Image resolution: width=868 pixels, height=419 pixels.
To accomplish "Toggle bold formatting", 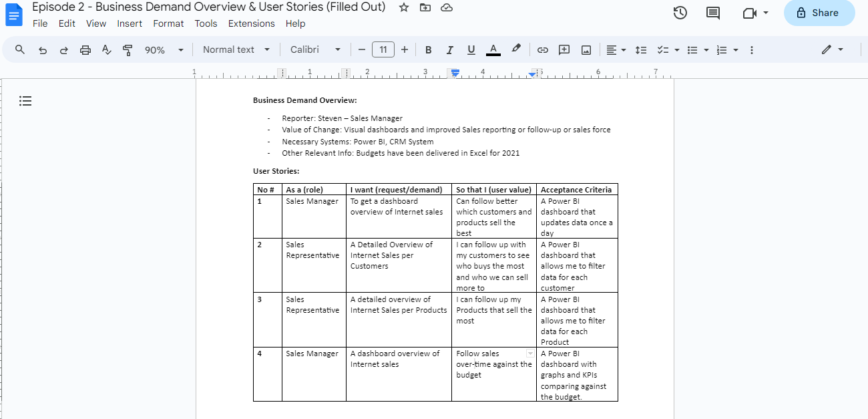I will pyautogui.click(x=428, y=50).
